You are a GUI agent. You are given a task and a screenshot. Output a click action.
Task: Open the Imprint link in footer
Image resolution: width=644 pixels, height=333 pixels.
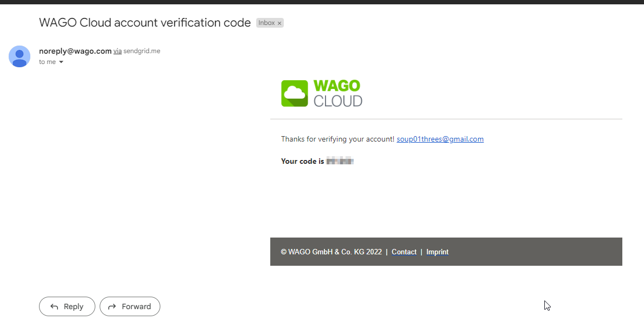point(438,252)
